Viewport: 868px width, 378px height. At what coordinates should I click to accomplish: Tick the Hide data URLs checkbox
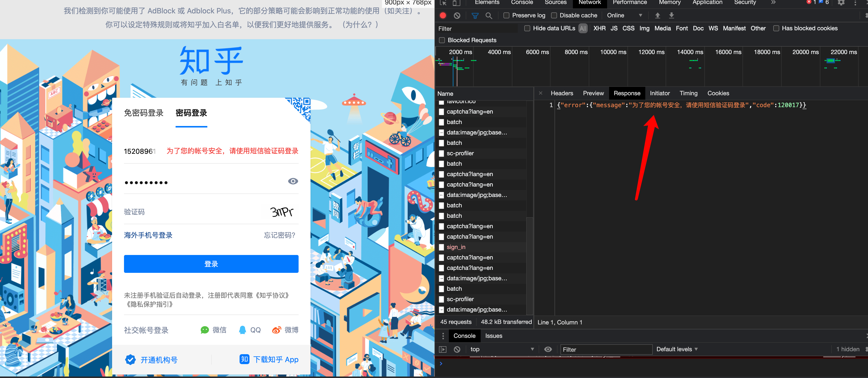click(527, 28)
